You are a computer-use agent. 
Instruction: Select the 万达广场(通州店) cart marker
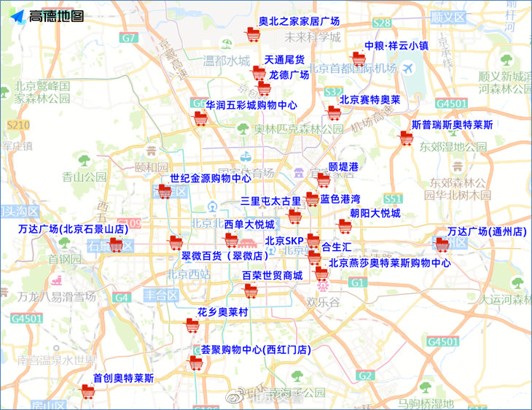coord(442,244)
